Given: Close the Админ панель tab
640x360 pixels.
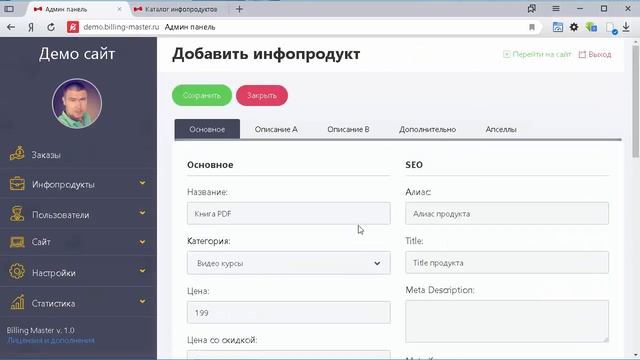Looking at the screenshot, I should click(x=119, y=9).
